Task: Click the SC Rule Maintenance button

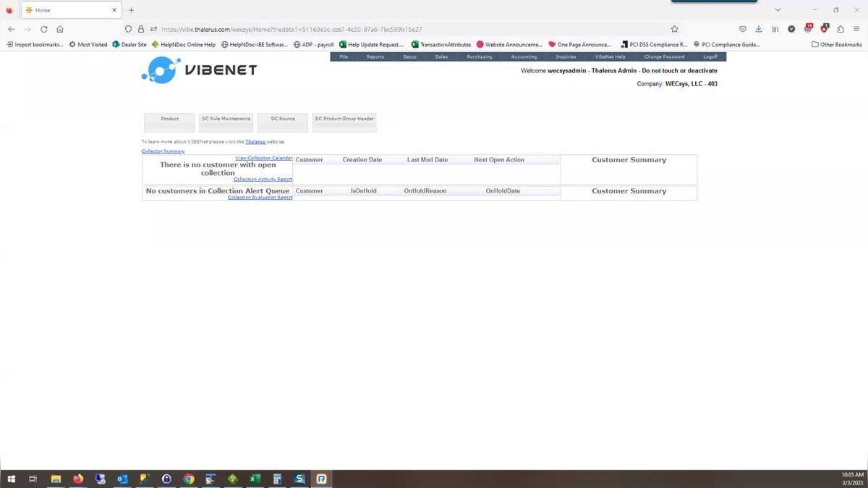Action: tap(226, 122)
